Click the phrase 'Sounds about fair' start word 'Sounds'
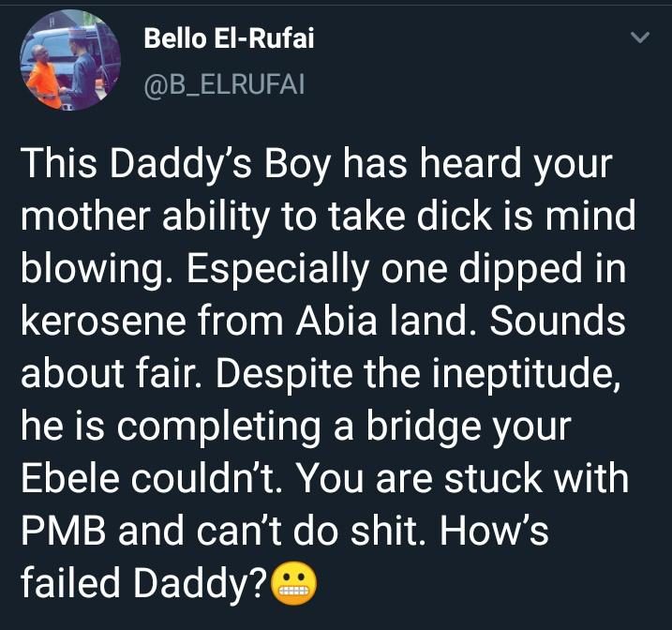Image resolution: width=672 pixels, height=630 pixels. pyautogui.click(x=558, y=321)
